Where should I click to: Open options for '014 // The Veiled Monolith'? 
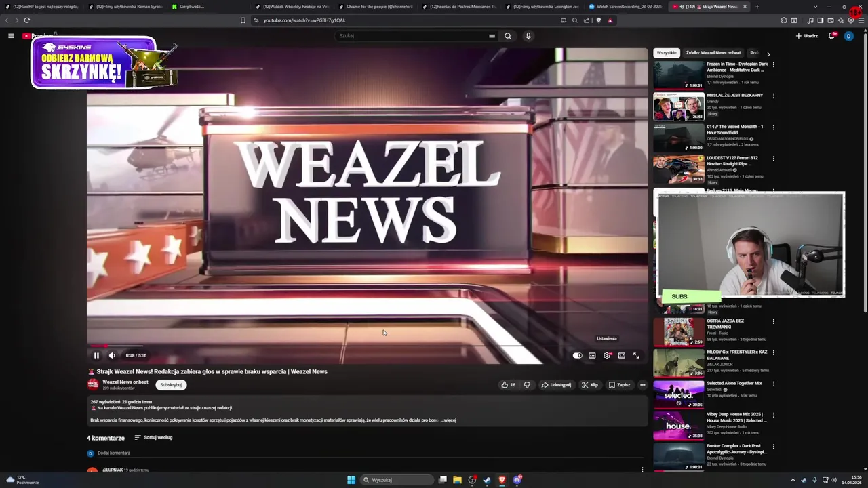pos(774,127)
